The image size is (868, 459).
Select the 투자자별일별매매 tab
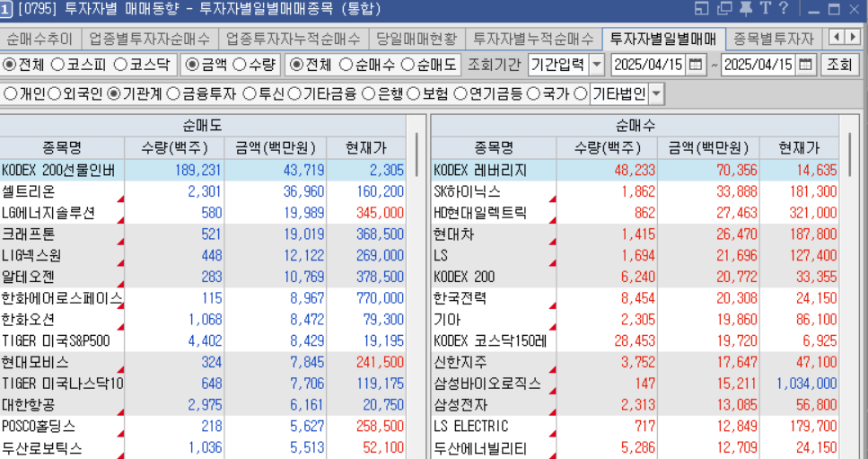[x=663, y=39]
